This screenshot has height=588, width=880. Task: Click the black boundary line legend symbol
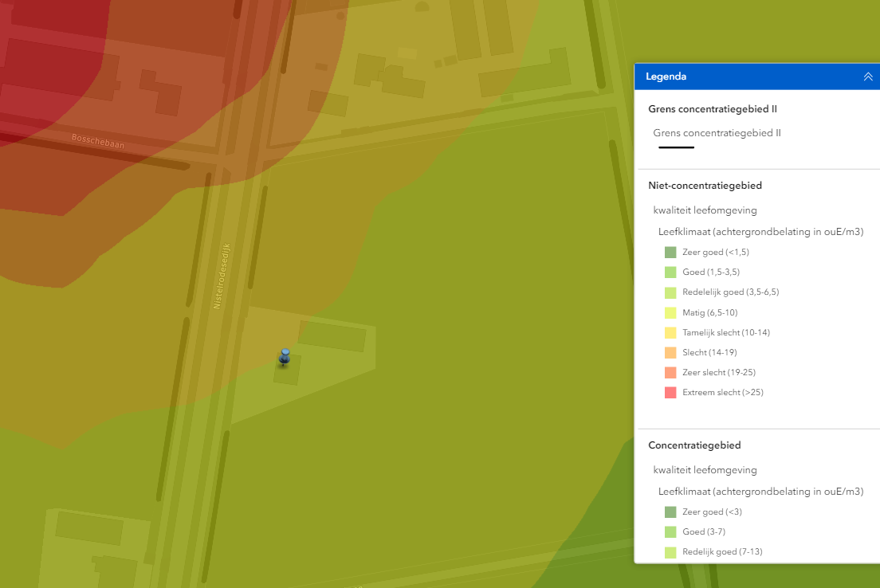pos(676,147)
